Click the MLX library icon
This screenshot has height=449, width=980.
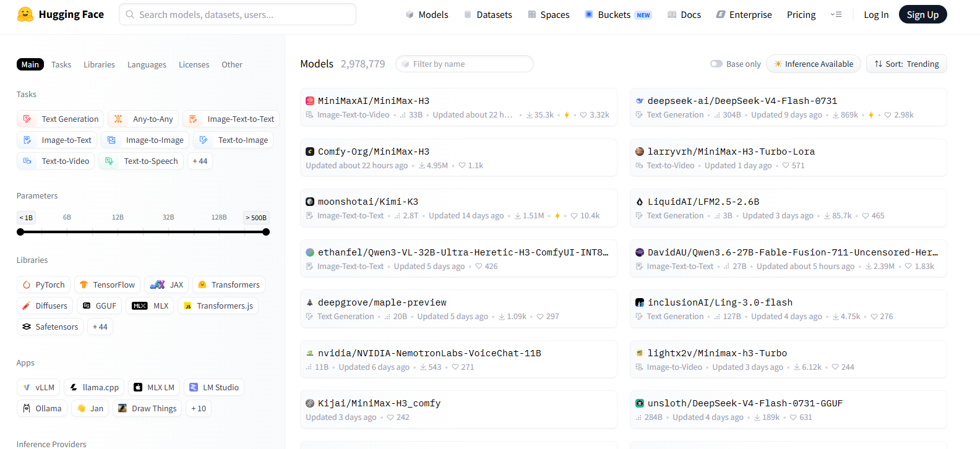click(x=140, y=306)
